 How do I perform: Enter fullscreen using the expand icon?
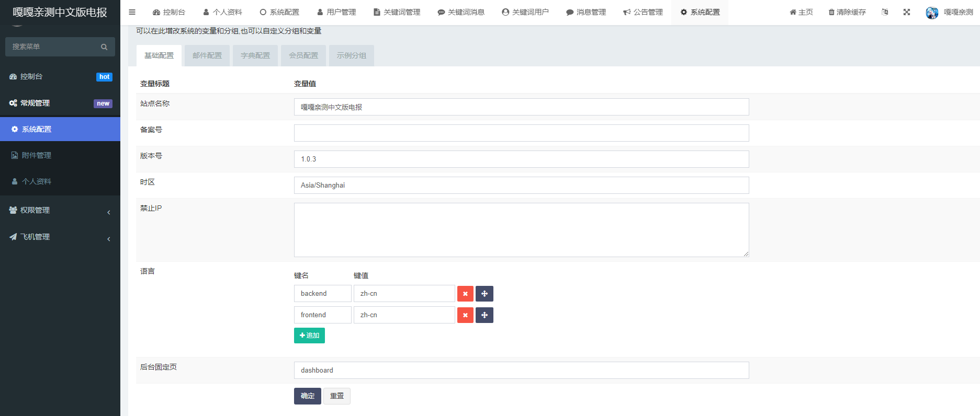point(907,12)
